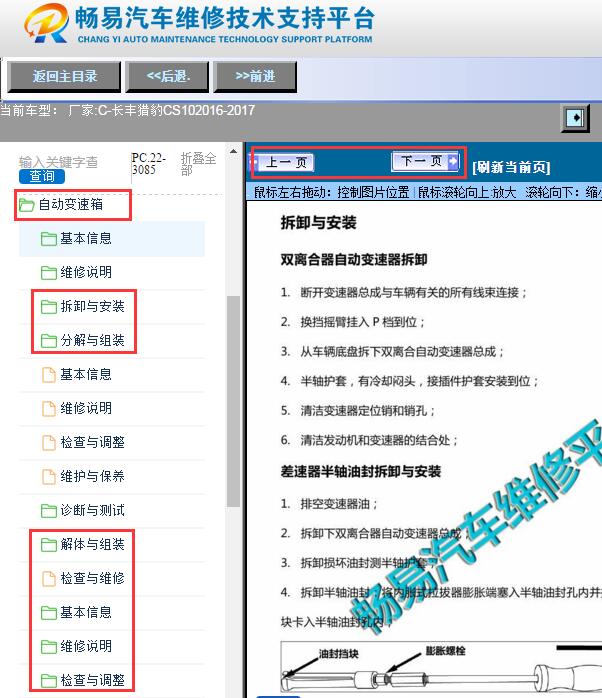Collapse all with the 折叠全部 link

point(198,164)
